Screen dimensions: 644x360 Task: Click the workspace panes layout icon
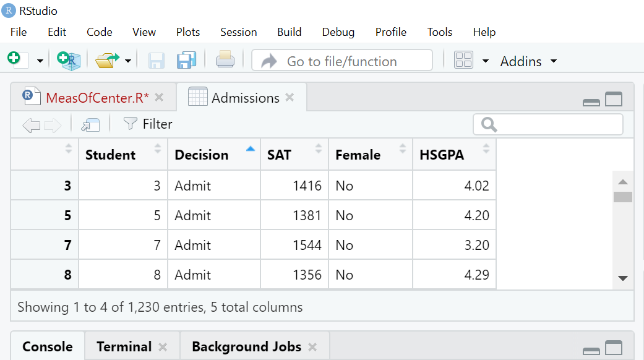click(x=463, y=60)
